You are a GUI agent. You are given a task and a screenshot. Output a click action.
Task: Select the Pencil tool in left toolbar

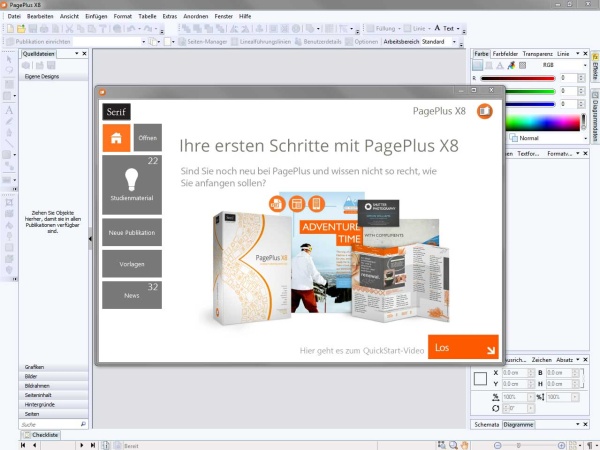[x=9, y=121]
